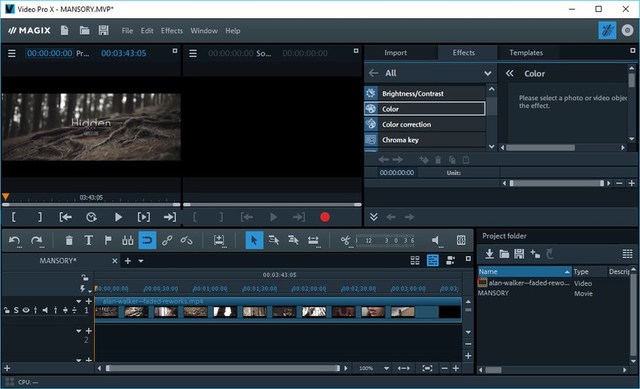640x389 pixels.
Task: Select the Brightness/Contrast effect
Action: [424, 93]
